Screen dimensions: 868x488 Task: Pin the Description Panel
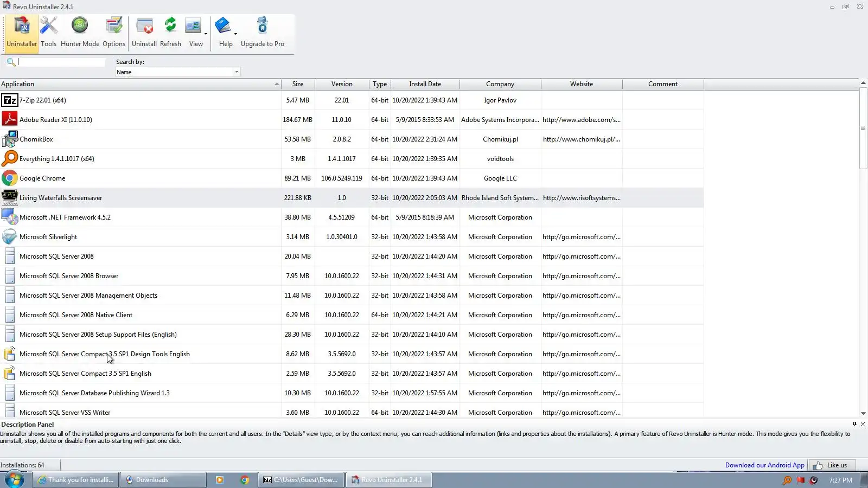[x=854, y=424]
